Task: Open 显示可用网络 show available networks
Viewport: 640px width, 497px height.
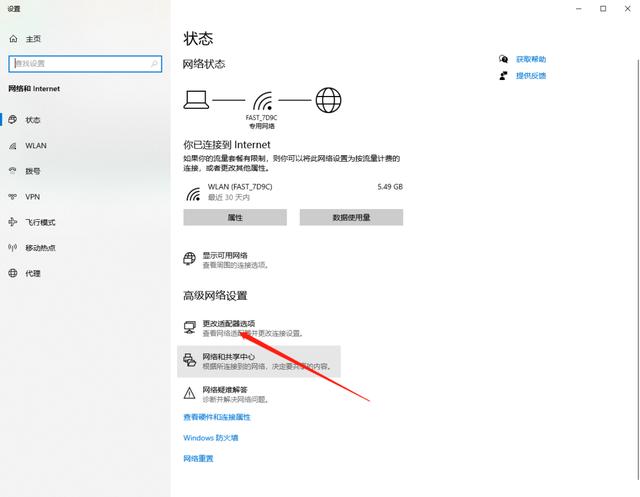Action: click(225, 255)
